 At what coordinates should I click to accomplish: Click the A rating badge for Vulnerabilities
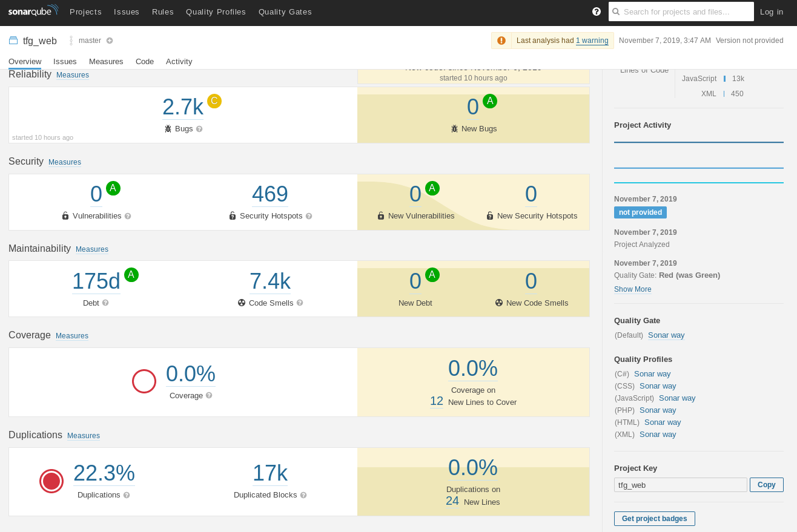[x=113, y=188]
